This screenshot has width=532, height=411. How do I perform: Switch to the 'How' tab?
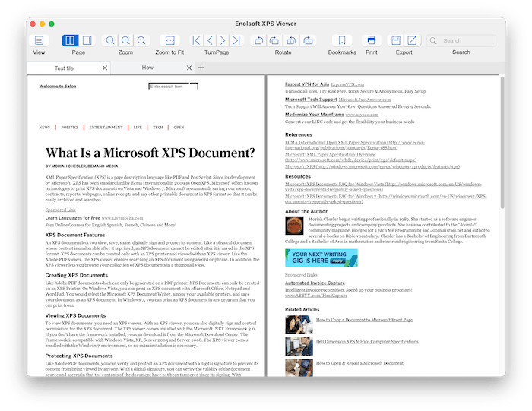(147, 68)
